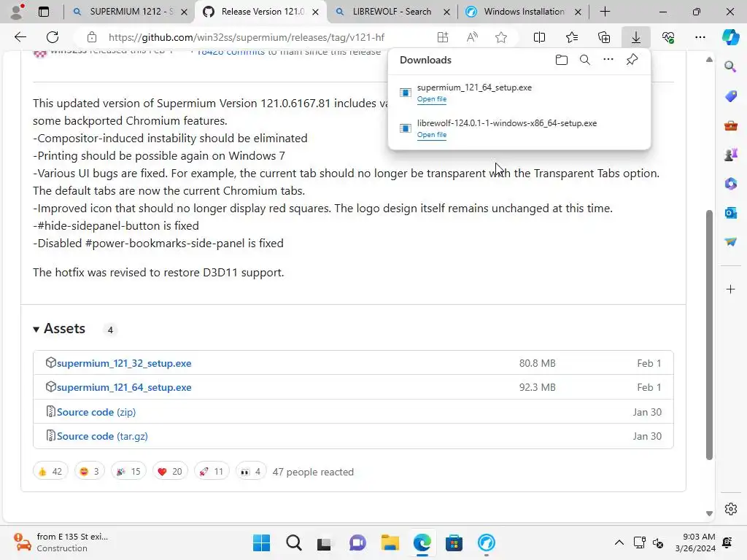Add this page to favorites star
747x560 pixels.
click(500, 37)
